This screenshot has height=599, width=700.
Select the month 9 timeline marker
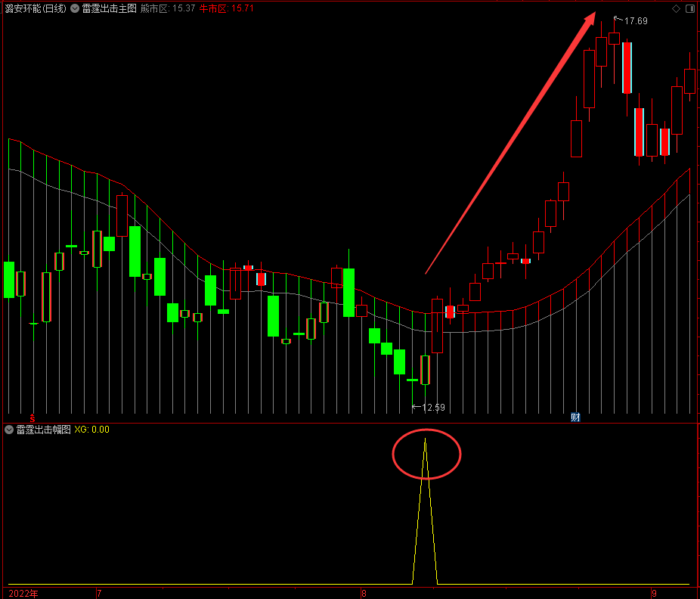[x=655, y=594]
